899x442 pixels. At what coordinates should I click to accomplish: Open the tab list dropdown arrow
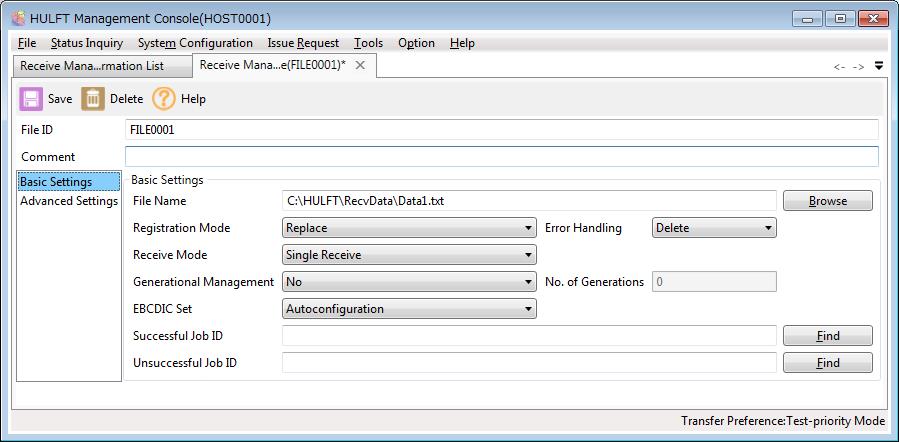[x=879, y=66]
